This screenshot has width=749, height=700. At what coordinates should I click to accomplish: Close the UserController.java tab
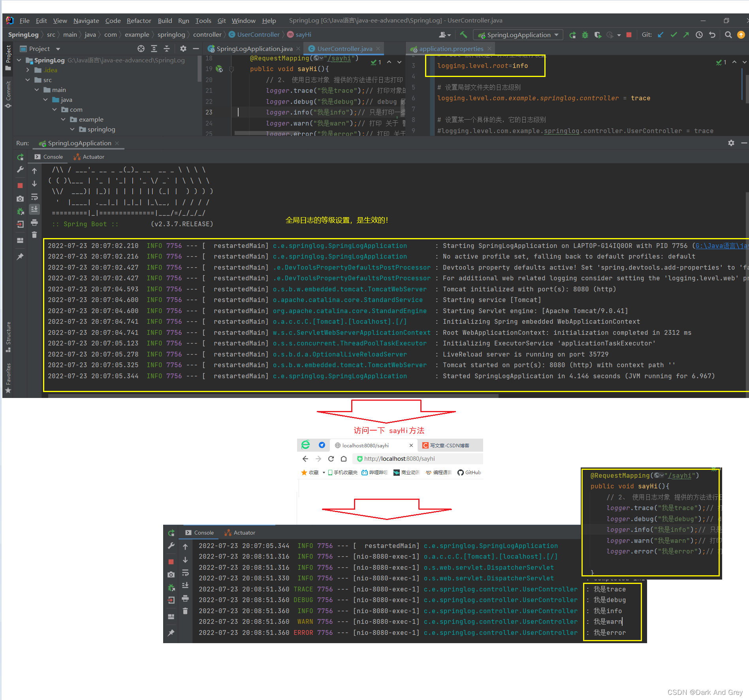[378, 49]
